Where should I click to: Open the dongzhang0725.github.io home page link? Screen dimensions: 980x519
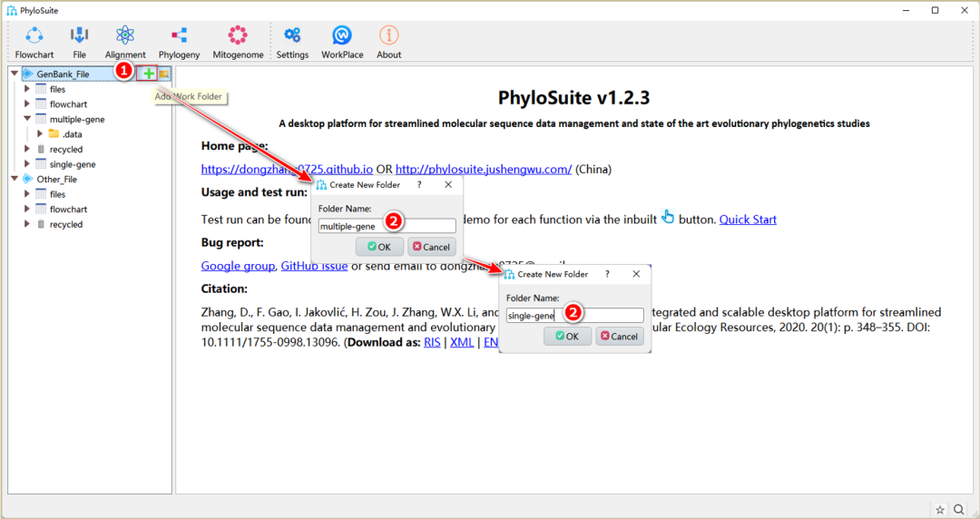click(x=287, y=169)
